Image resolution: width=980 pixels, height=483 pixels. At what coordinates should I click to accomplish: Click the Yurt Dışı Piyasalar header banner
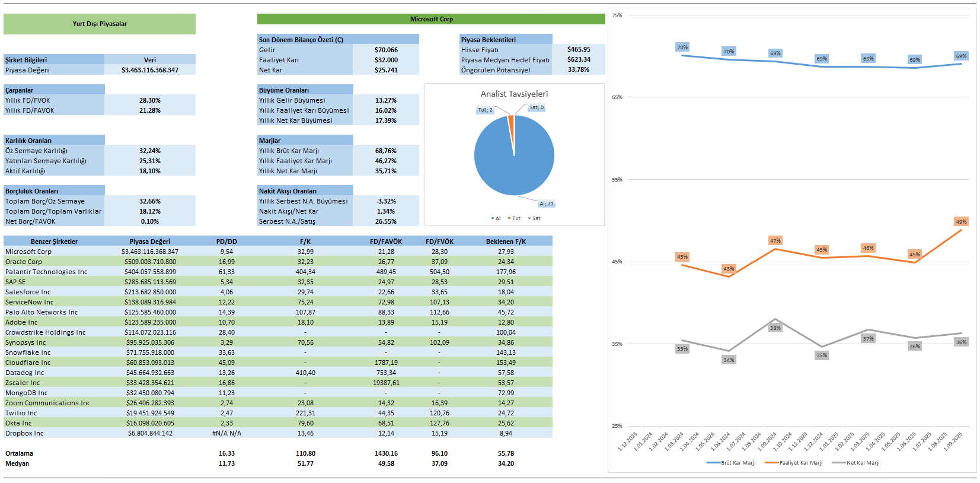click(100, 24)
